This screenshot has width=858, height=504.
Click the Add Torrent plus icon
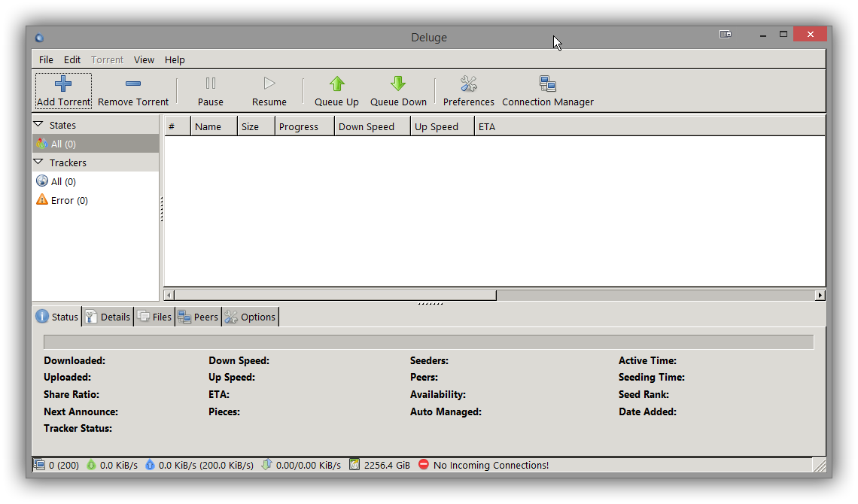(63, 83)
